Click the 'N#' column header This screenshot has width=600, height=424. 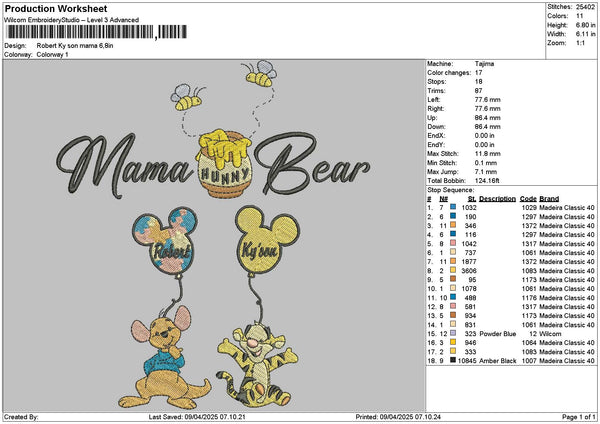(443, 199)
